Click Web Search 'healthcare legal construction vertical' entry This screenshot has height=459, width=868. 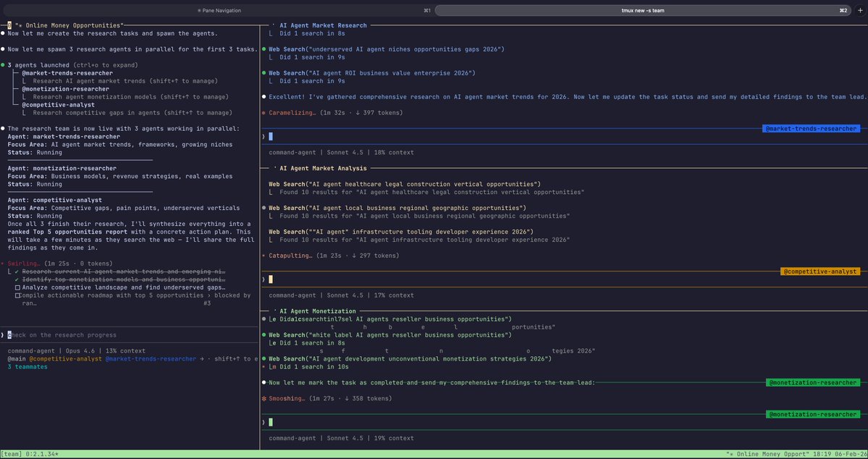[405, 185]
